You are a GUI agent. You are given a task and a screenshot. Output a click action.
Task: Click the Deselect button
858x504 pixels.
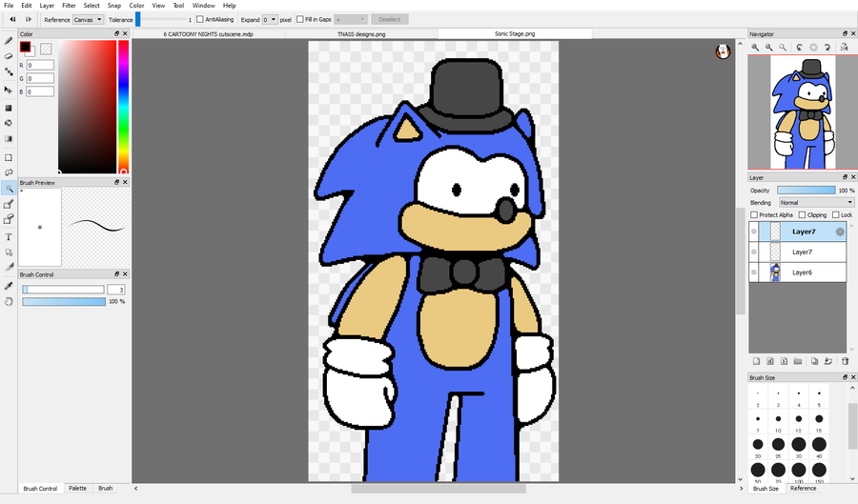390,20
